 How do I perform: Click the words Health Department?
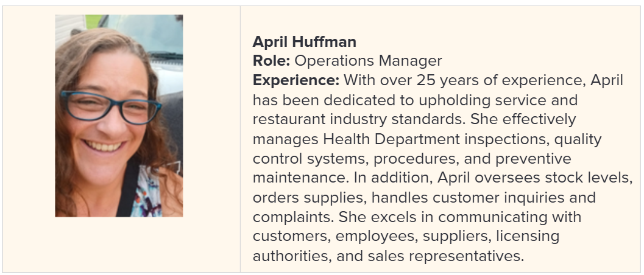[x=391, y=139]
